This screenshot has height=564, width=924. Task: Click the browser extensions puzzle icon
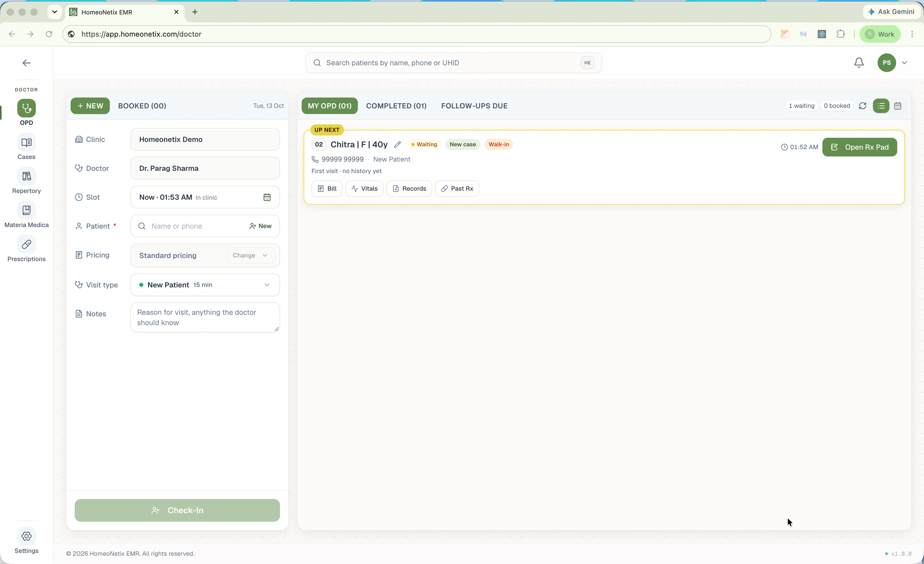point(841,34)
